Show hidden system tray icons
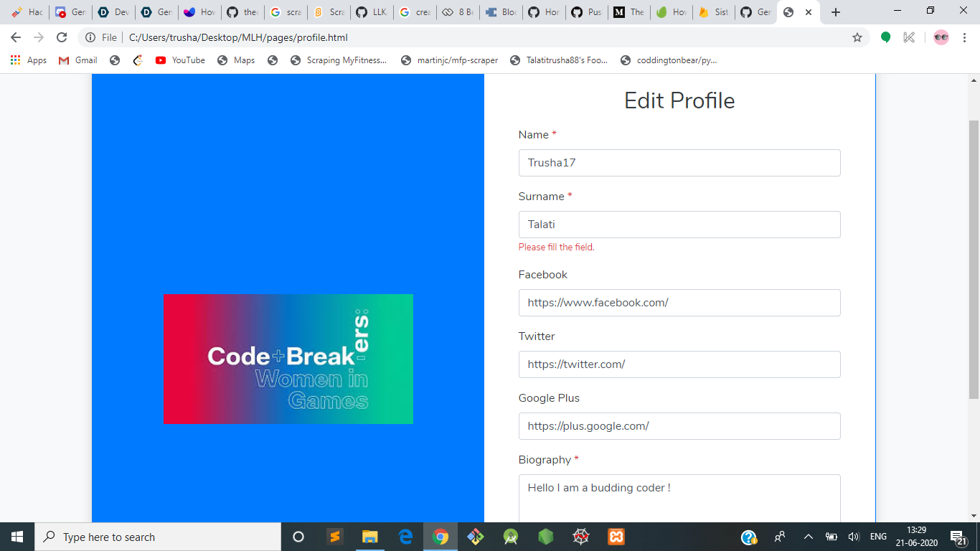Viewport: 980px width, 551px height. tap(809, 537)
